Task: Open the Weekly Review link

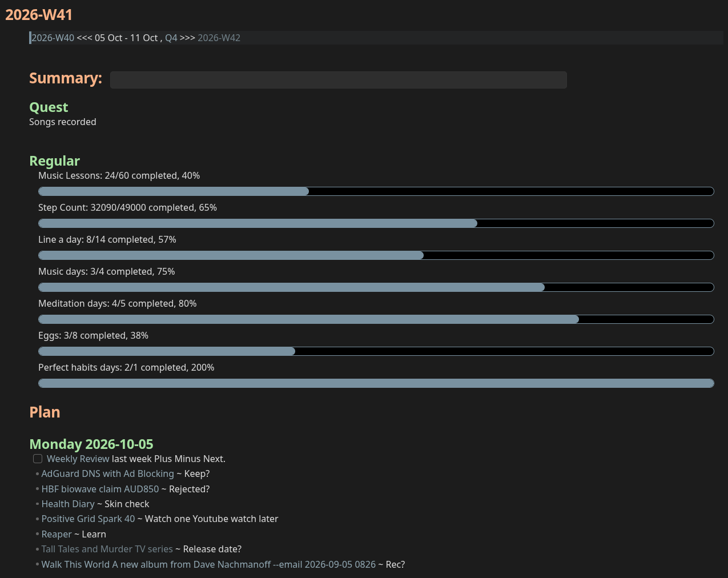Action: coord(78,459)
